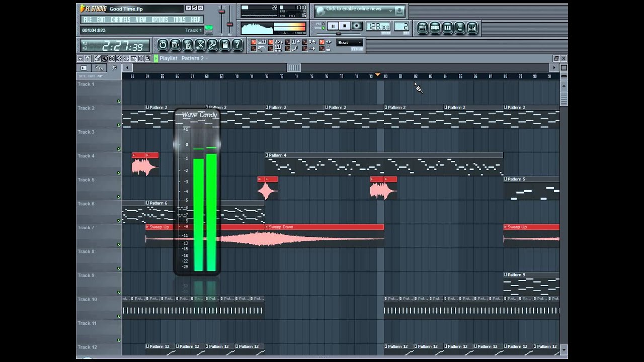Mute Track 2 with its green dot
Image resolution: width=644 pixels, height=362 pixels.
[x=119, y=125]
